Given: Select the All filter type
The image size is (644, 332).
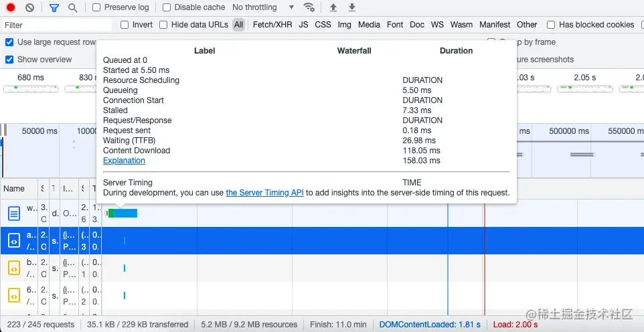Looking at the screenshot, I should coord(238,25).
